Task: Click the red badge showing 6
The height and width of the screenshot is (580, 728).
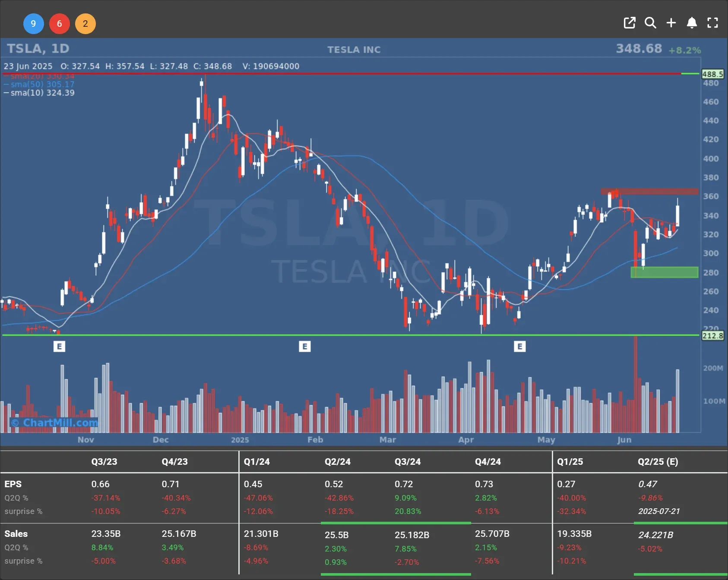Action: pos(60,24)
